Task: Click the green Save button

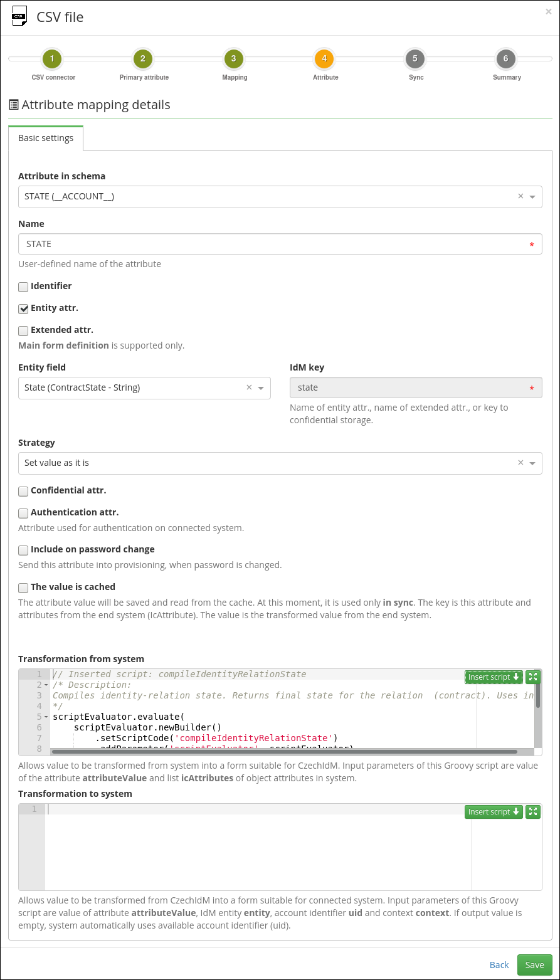Action: pyautogui.click(x=535, y=965)
